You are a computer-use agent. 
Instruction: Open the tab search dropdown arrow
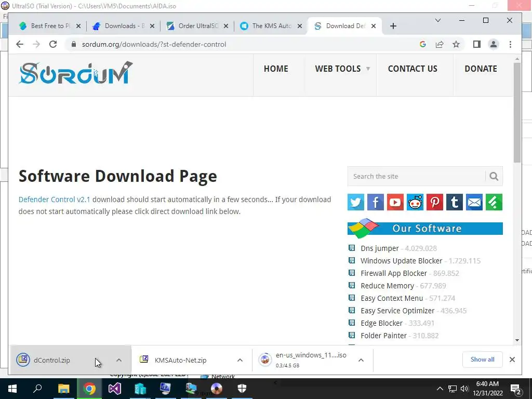click(438, 20)
